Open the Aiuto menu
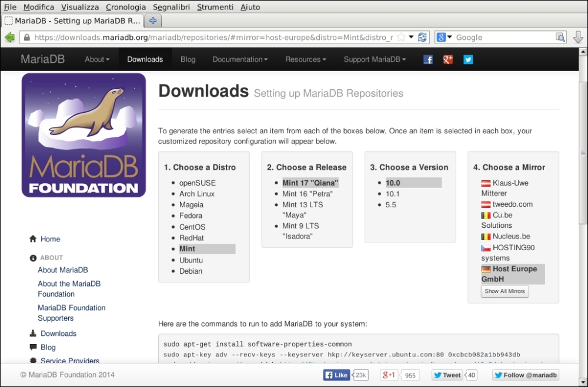588x387 pixels. [250, 6]
